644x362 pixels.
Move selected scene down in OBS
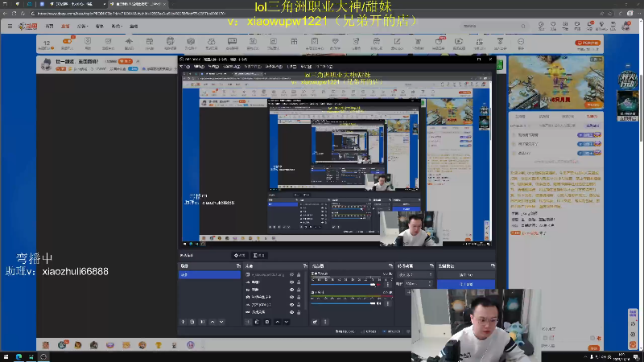click(221, 322)
